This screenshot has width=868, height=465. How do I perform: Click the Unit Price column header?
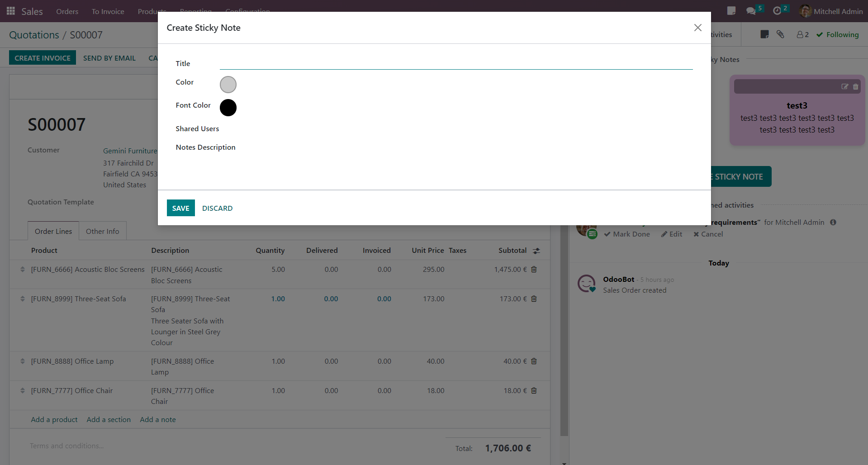(428, 250)
